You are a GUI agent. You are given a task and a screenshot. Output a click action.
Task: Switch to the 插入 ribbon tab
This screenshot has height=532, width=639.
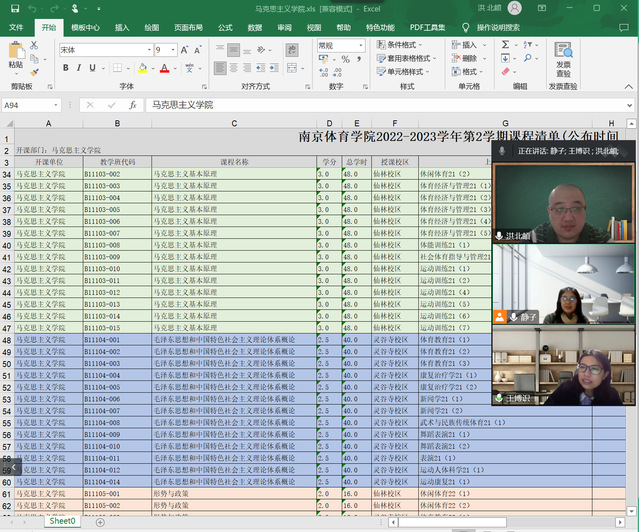pos(121,27)
